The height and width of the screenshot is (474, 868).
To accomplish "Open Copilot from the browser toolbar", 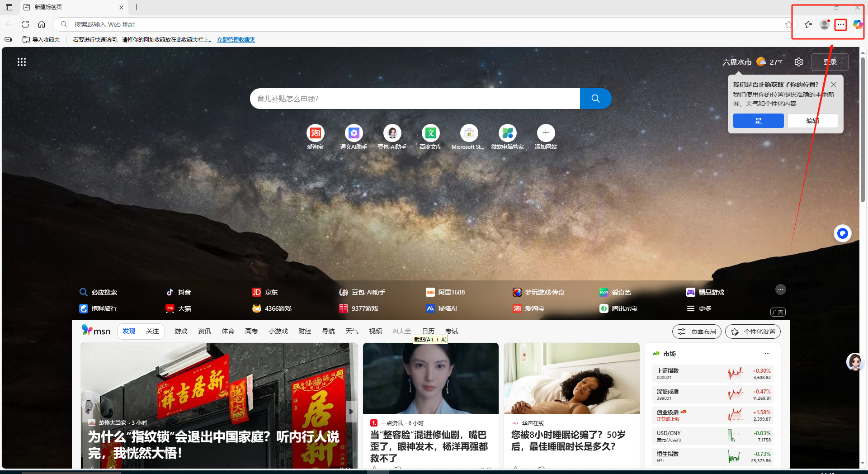I will click(x=857, y=24).
